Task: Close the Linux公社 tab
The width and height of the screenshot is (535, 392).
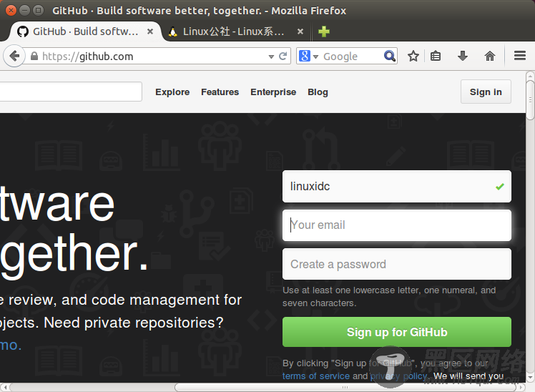Action: click(300, 31)
